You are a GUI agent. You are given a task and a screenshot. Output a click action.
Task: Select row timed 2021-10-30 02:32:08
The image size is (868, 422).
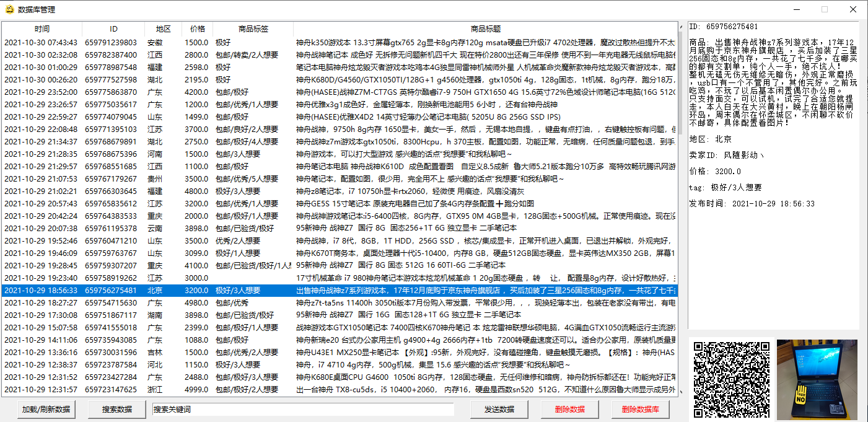pyautogui.click(x=340, y=55)
